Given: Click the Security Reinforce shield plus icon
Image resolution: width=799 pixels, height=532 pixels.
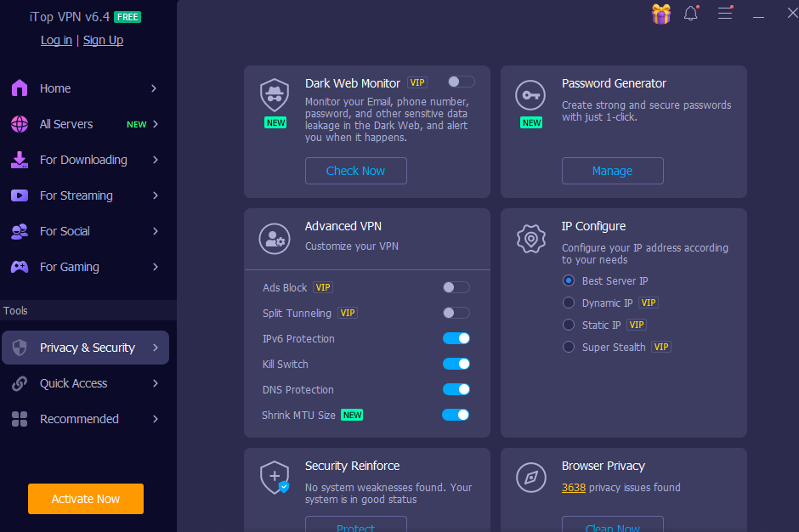Looking at the screenshot, I should click(x=275, y=478).
